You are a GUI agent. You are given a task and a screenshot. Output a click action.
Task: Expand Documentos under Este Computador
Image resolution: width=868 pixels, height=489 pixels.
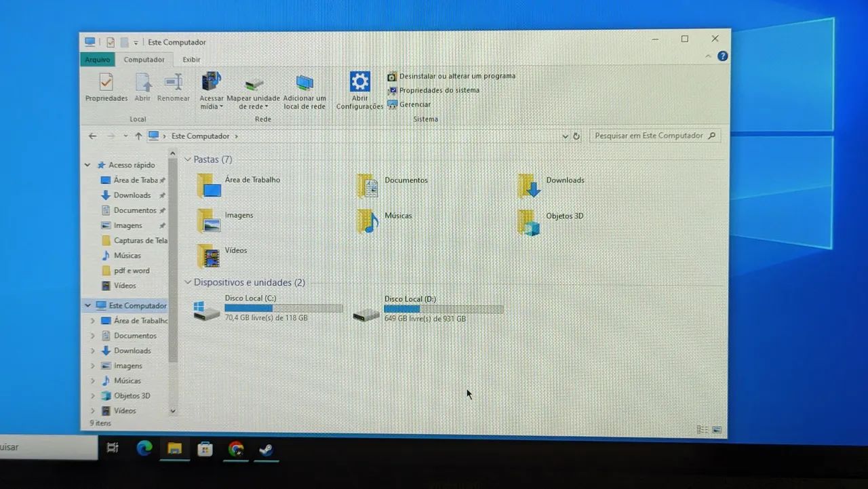(93, 336)
